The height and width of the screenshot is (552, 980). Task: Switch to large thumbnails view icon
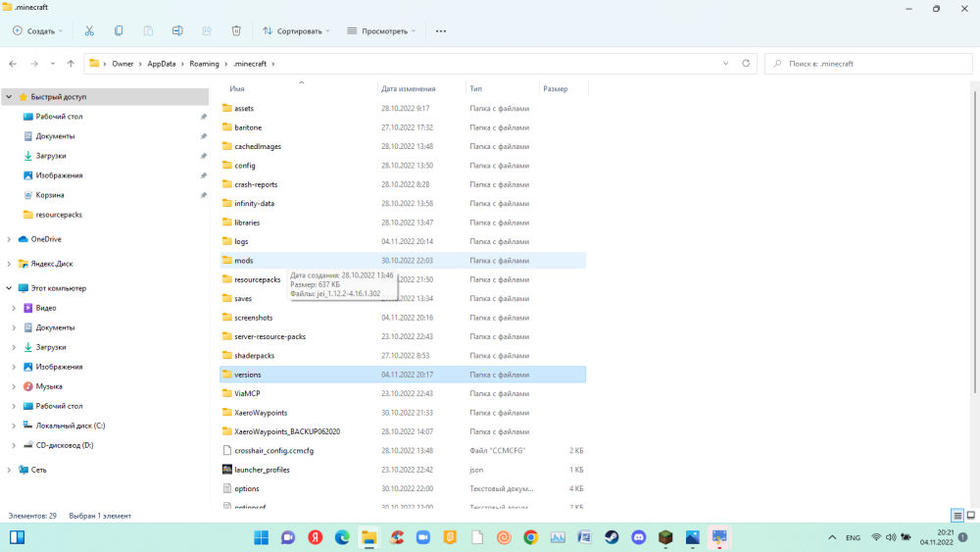coord(970,516)
